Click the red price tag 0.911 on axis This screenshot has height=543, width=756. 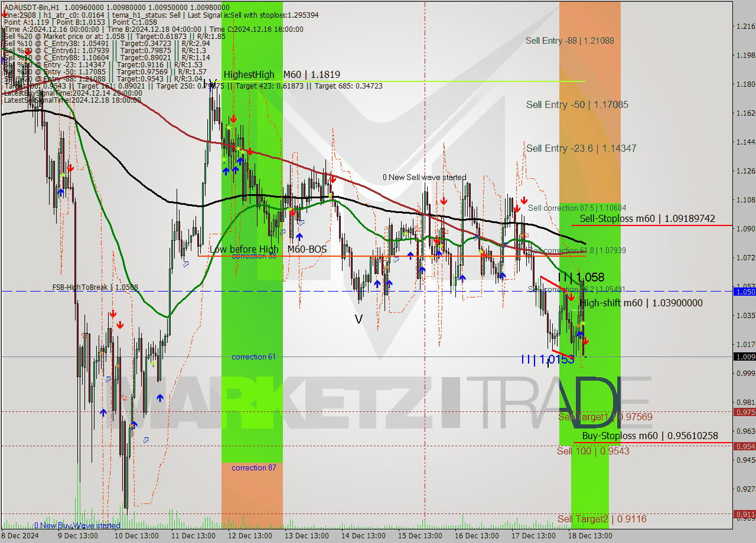pyautogui.click(x=744, y=514)
